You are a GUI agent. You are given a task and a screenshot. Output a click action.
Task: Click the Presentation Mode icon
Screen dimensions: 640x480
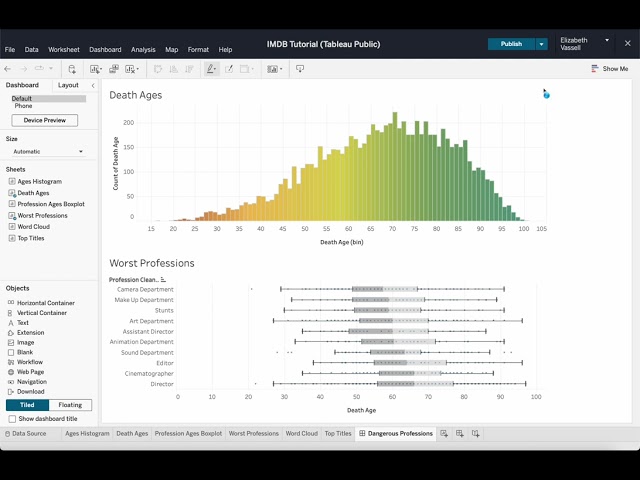pos(300,69)
